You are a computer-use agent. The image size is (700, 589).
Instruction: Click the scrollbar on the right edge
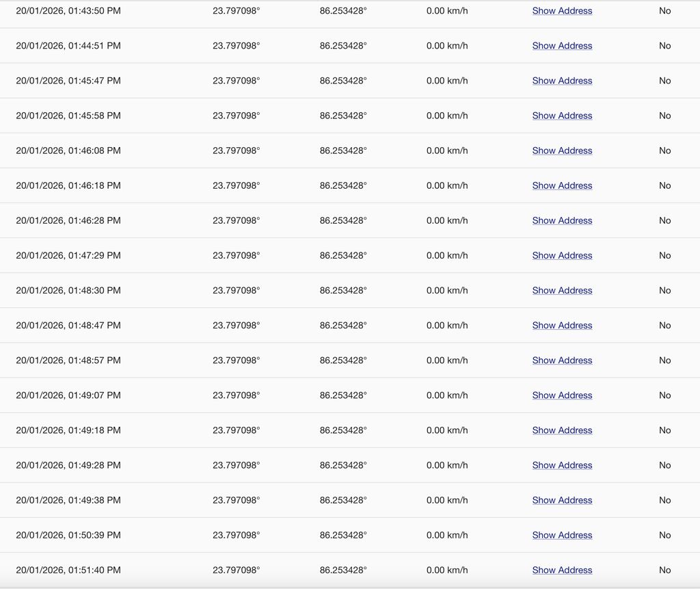697,294
